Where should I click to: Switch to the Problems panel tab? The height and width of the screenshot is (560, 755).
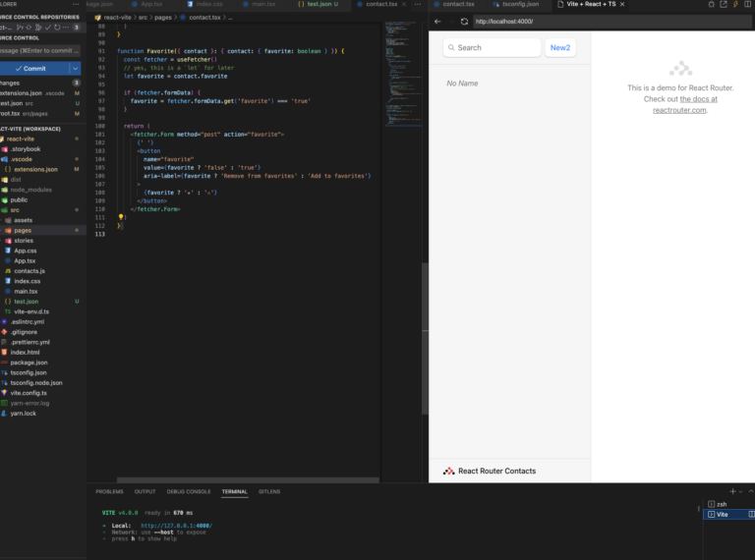pos(109,491)
